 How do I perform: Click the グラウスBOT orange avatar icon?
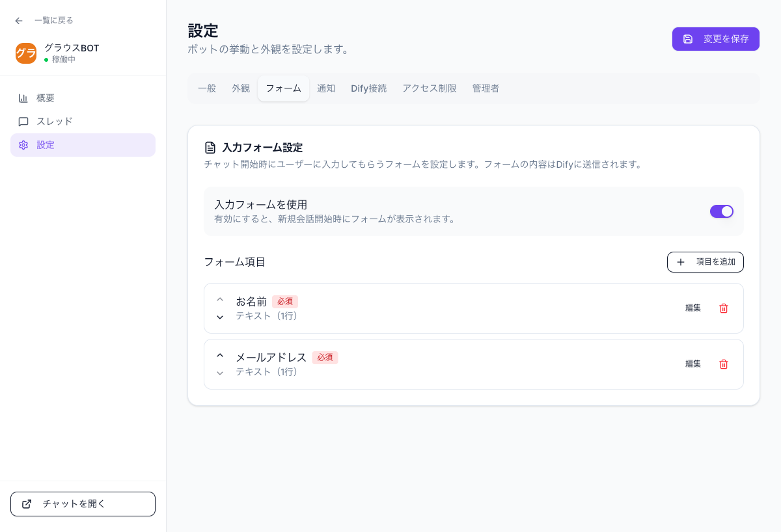[x=26, y=53]
